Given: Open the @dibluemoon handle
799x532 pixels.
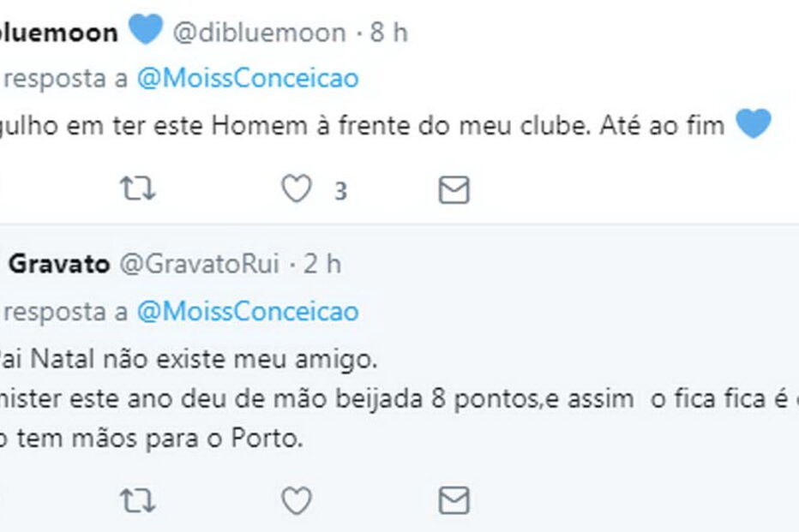Looking at the screenshot, I should coord(260,33).
